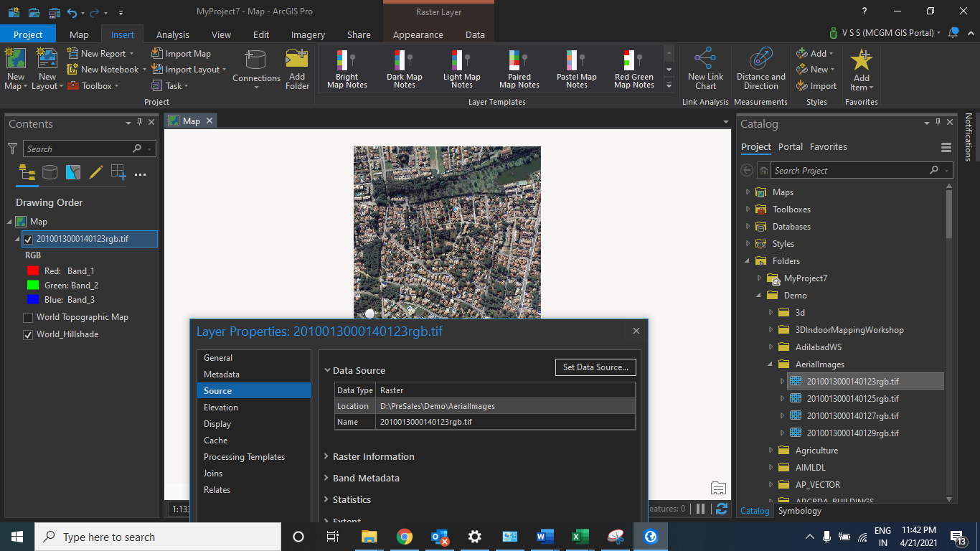Select the Paired Map Notes template
This screenshot has width=980, height=551.
[518, 68]
